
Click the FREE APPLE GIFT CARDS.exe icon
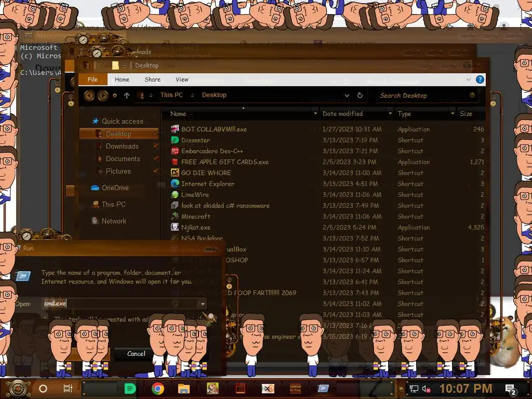click(175, 162)
